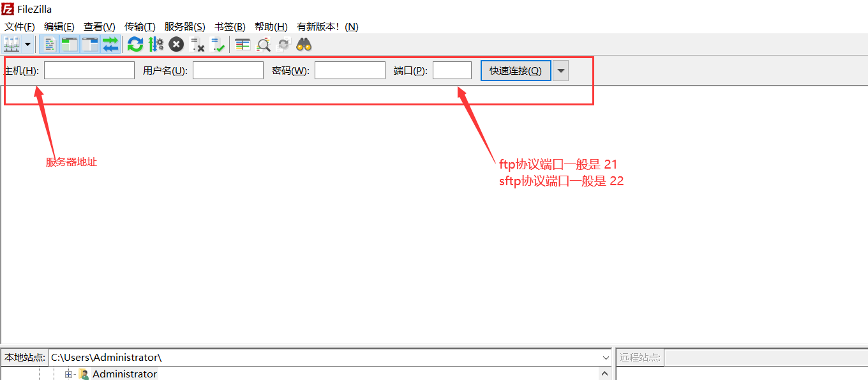Search for files with binoculars icon
The width and height of the screenshot is (868, 380).
[x=304, y=44]
